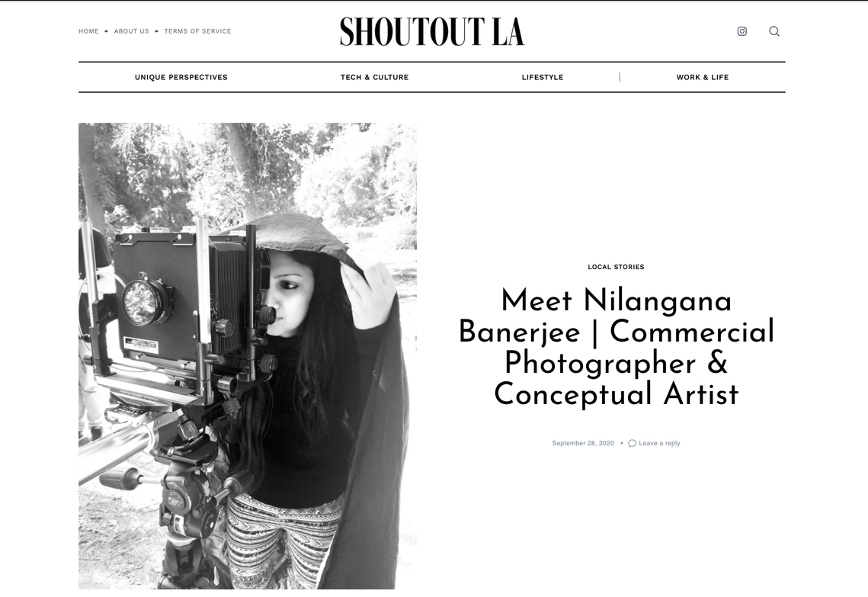Click the Leave a reply link
The image size is (868, 597).
pyautogui.click(x=659, y=443)
